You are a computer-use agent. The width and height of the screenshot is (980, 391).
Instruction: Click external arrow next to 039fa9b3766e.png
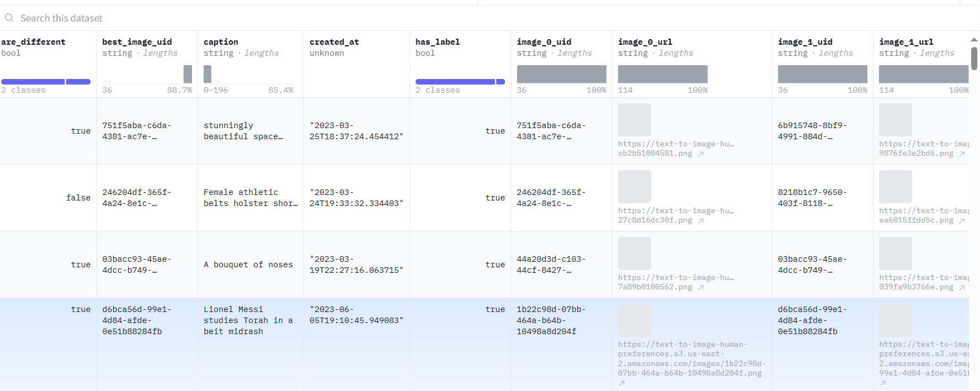point(962,288)
